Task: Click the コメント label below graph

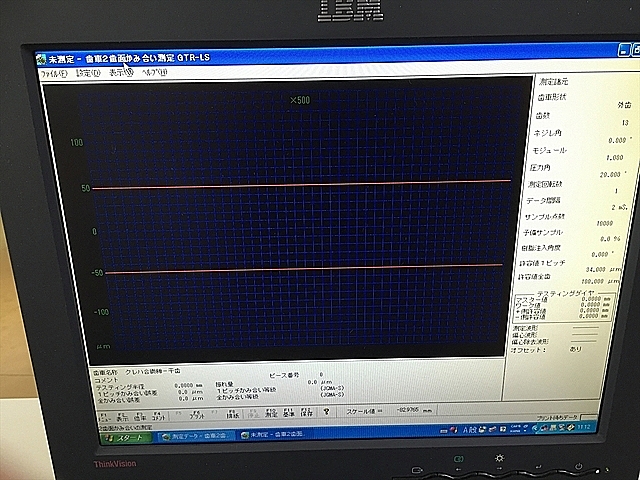Action: 106,380
